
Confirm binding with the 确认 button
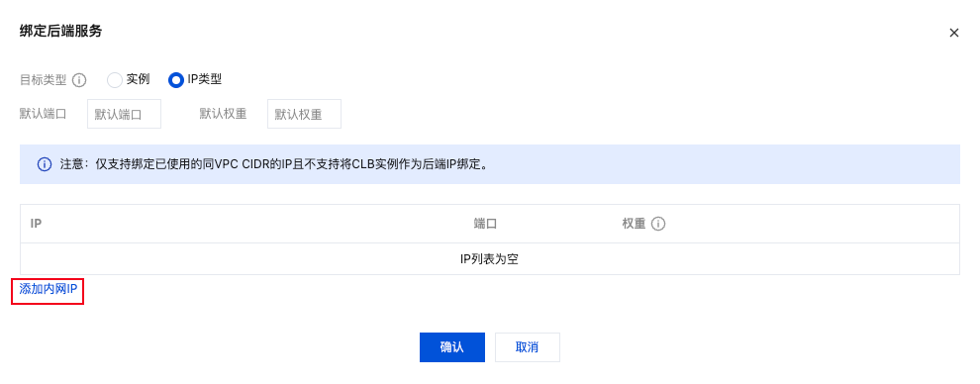(451, 347)
